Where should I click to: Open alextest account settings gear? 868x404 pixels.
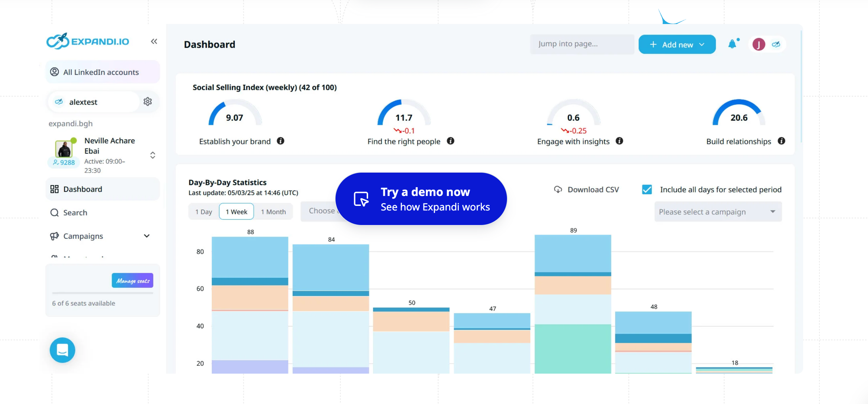[148, 101]
